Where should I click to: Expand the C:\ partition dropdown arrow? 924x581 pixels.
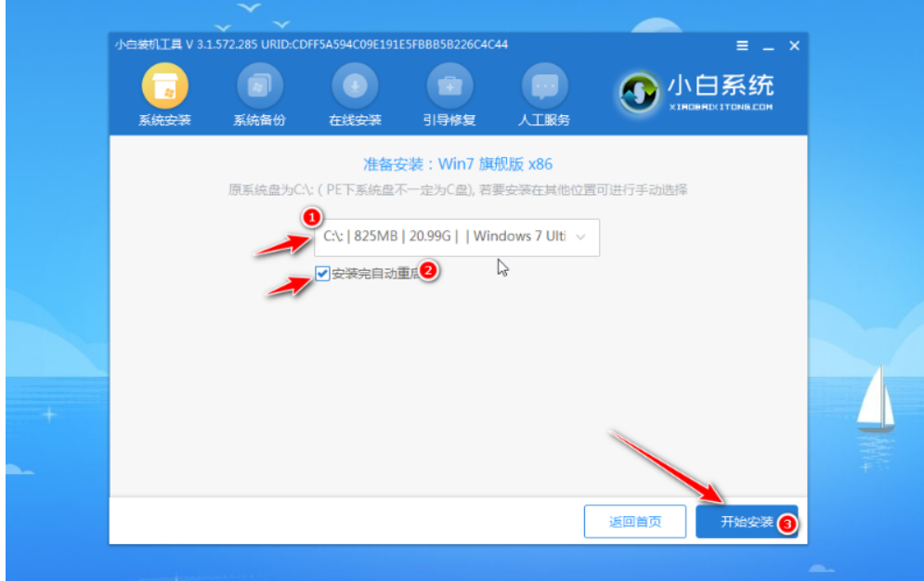point(580,238)
